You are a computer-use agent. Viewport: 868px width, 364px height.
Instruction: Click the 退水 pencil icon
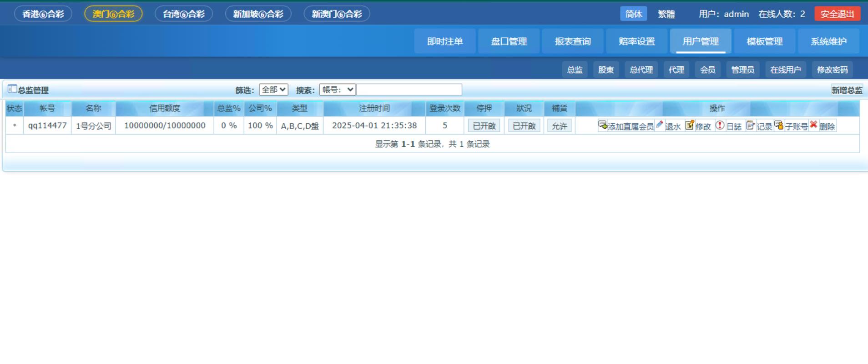660,125
